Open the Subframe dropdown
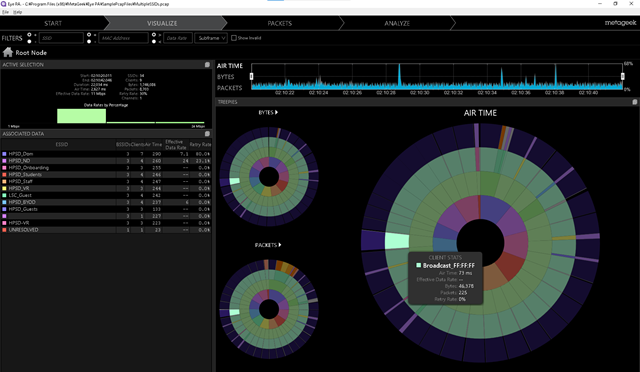Viewport: 640px width, 372px height. coord(211,38)
